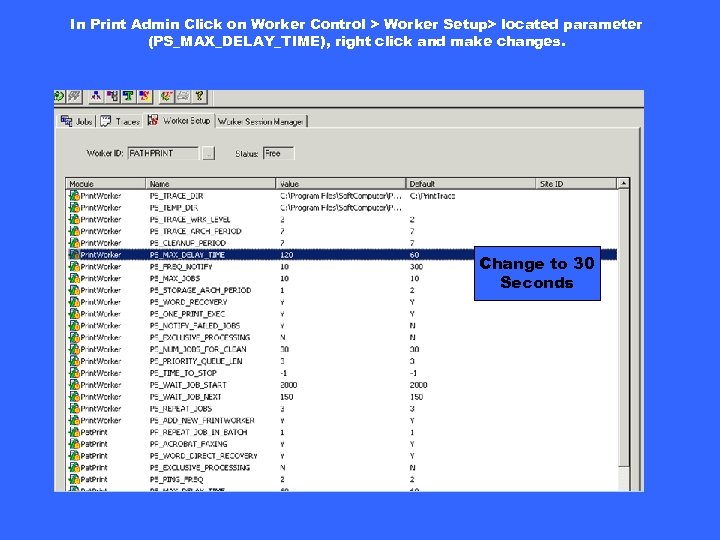Viewport: 720px width, 540px height.
Task: Select the PS_PRIORITY_QUEUE_LEN row
Action: pos(342,361)
